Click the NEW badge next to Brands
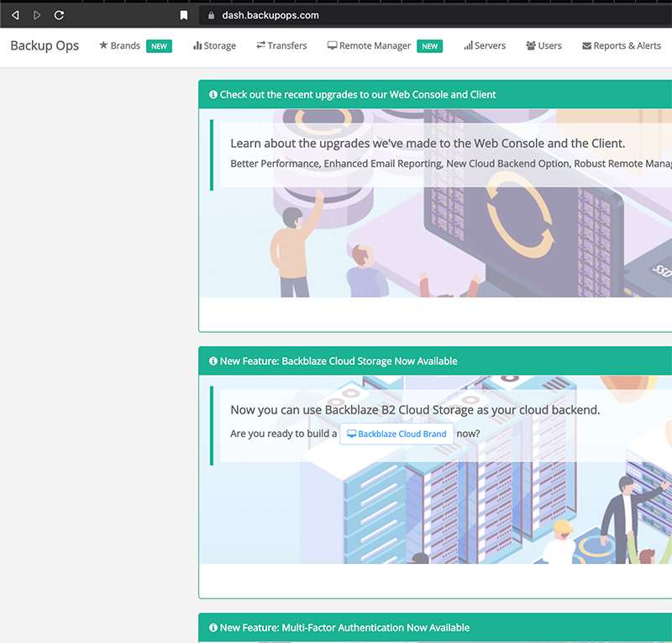Image resolution: width=672 pixels, height=643 pixels. click(159, 46)
